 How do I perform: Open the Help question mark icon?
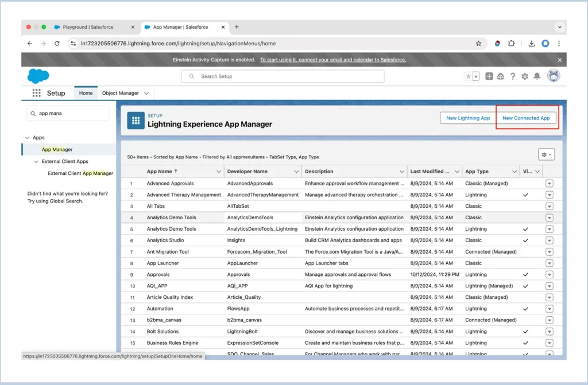513,76
